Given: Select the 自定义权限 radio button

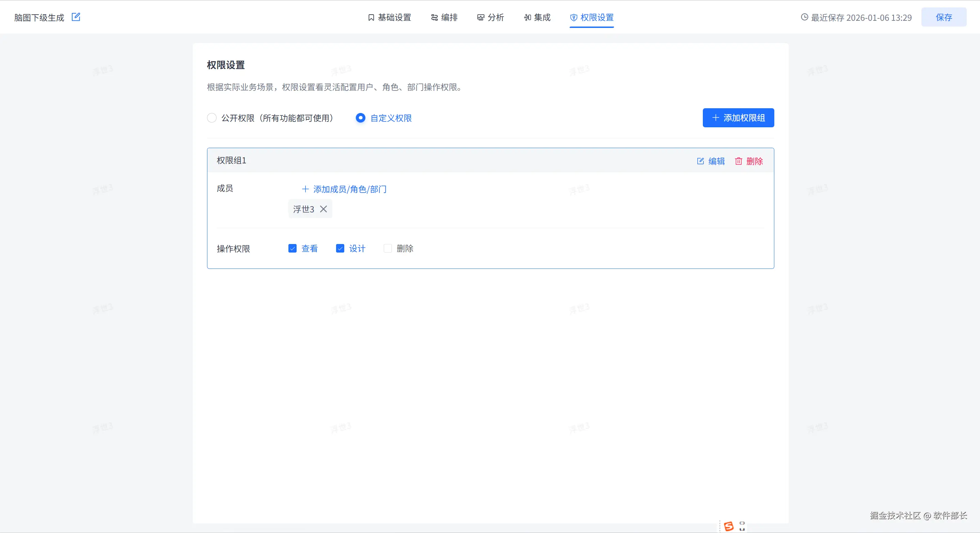Looking at the screenshot, I should pos(360,118).
